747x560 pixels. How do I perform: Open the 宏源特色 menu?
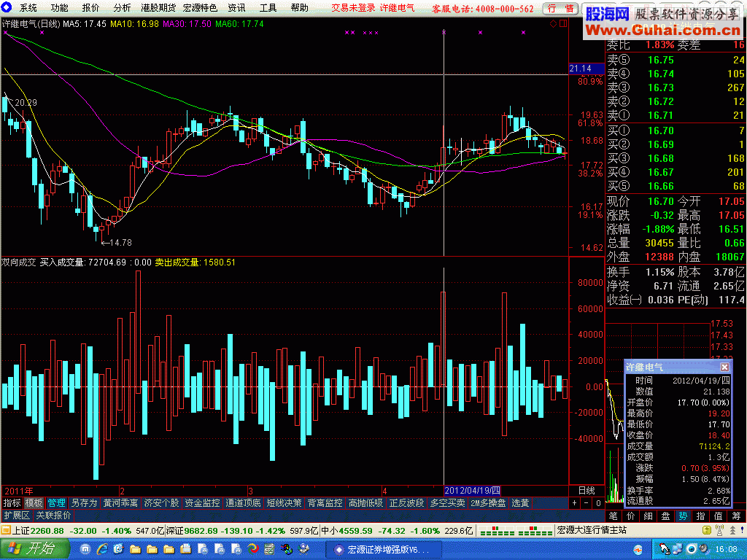point(200,8)
